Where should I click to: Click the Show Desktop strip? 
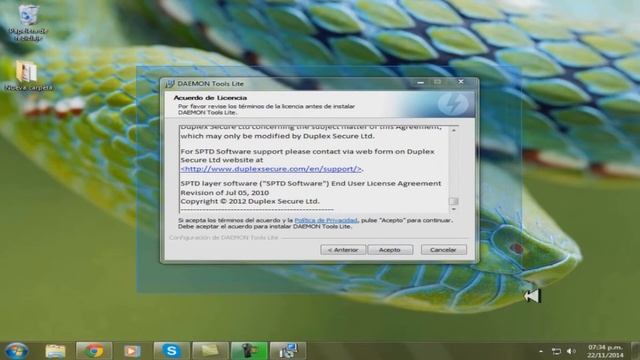(635, 351)
